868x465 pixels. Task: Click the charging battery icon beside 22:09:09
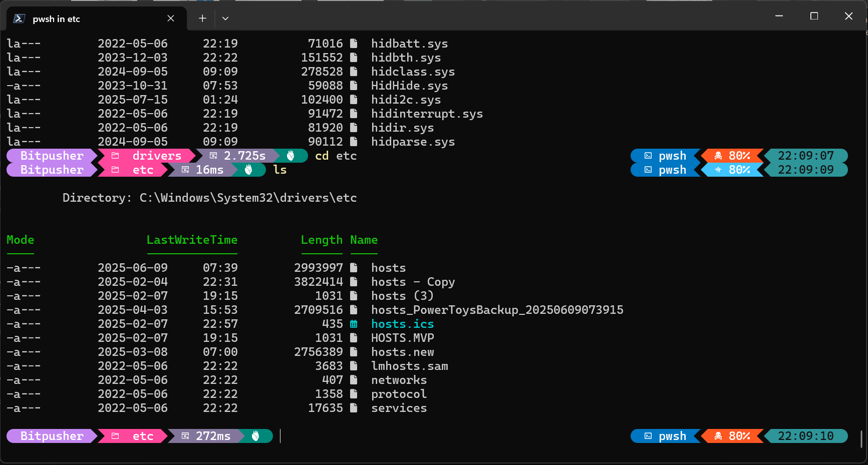click(718, 170)
